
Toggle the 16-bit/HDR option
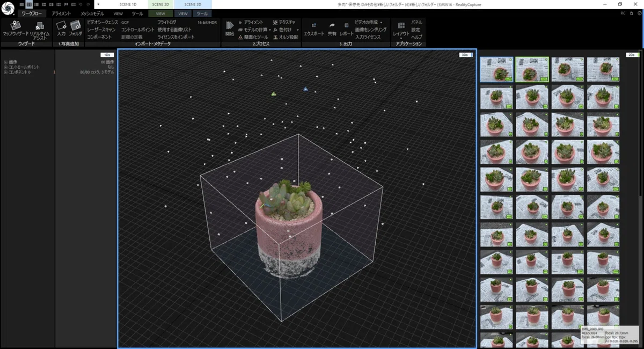click(207, 22)
